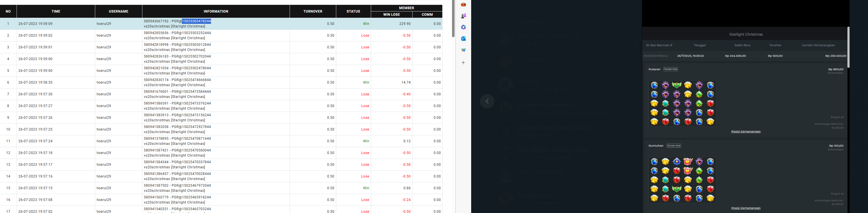Click the highlighted ID 15025503478244 in row 1

[196, 21]
